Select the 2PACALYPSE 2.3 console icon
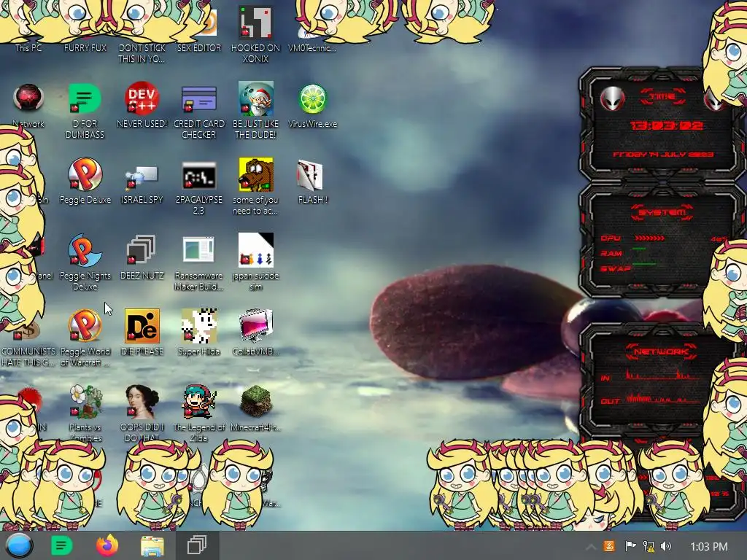This screenshot has width=747, height=560. tap(198, 176)
